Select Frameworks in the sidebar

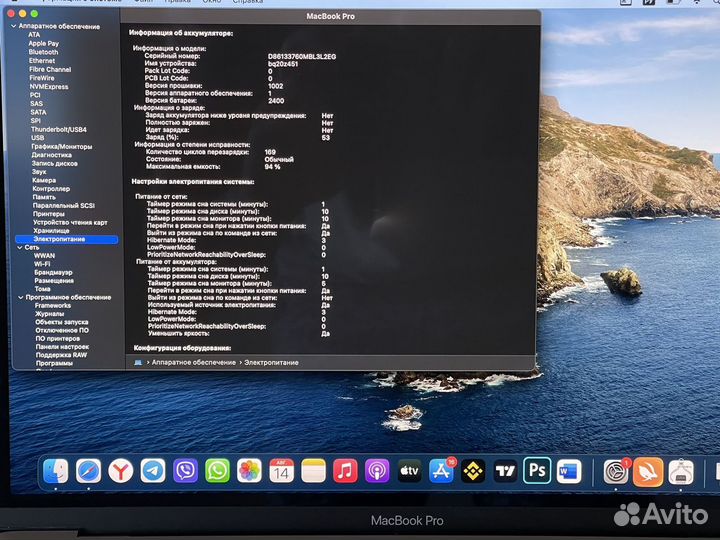[x=53, y=306]
